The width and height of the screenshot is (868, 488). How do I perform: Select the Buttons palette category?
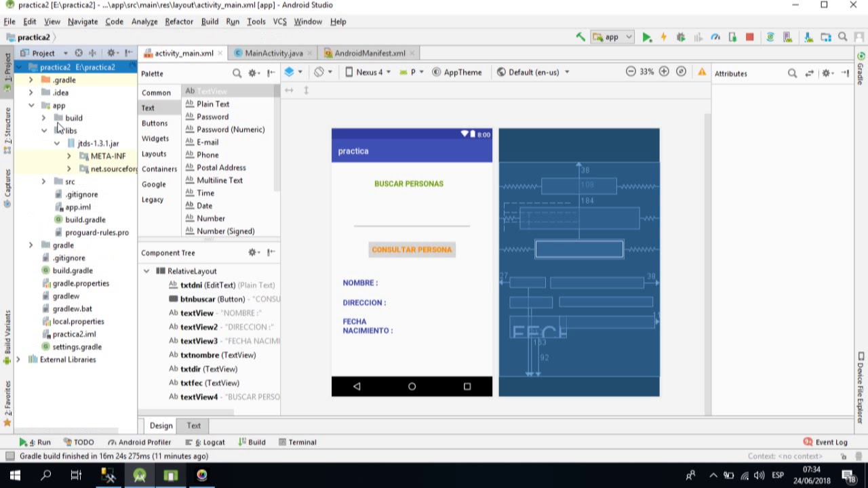point(155,123)
